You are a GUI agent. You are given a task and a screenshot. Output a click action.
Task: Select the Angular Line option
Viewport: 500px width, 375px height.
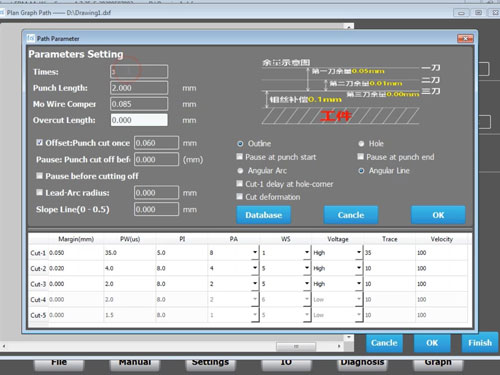[361, 171]
